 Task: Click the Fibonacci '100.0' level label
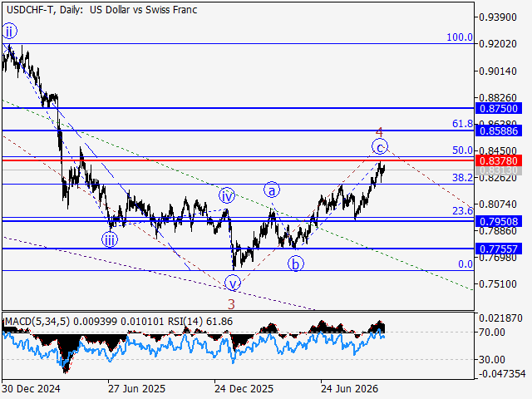tap(460, 37)
